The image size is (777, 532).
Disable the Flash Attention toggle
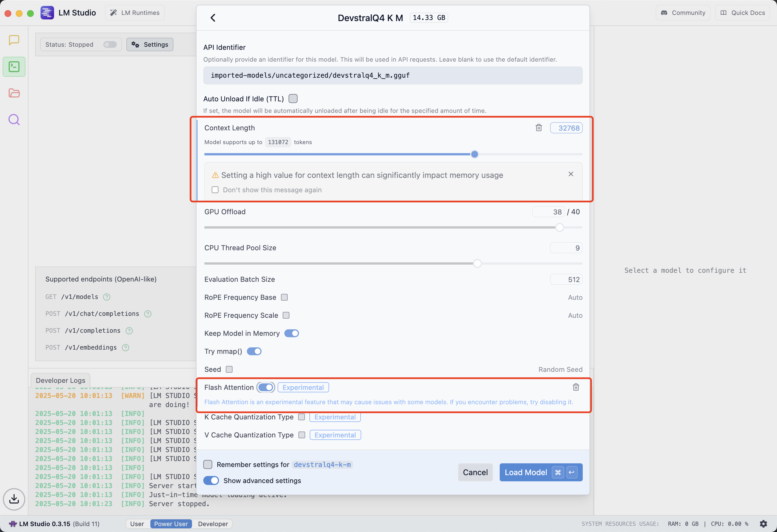point(266,387)
